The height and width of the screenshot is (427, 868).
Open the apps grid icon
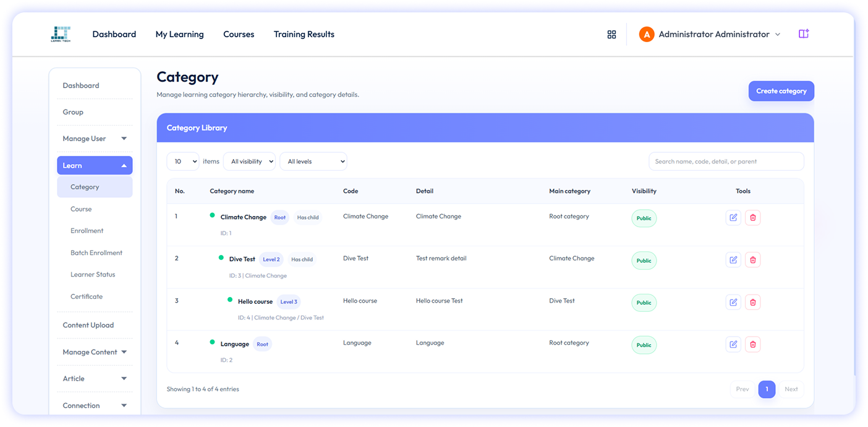[611, 35]
